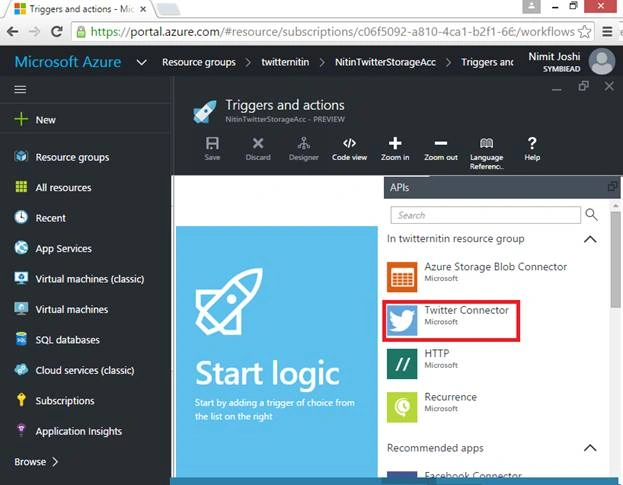Open the Nimit Joshi account avatar
The image size is (623, 485).
point(602,61)
